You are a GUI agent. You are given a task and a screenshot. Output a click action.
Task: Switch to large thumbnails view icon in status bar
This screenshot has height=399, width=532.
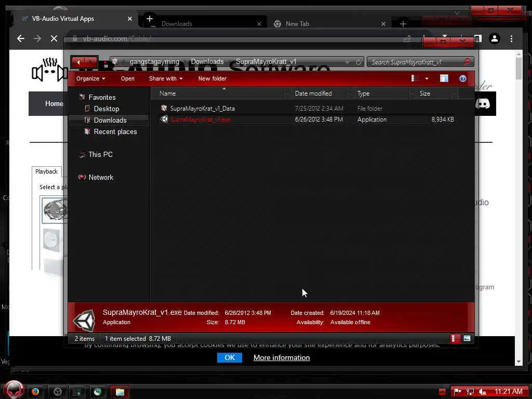coord(467,338)
